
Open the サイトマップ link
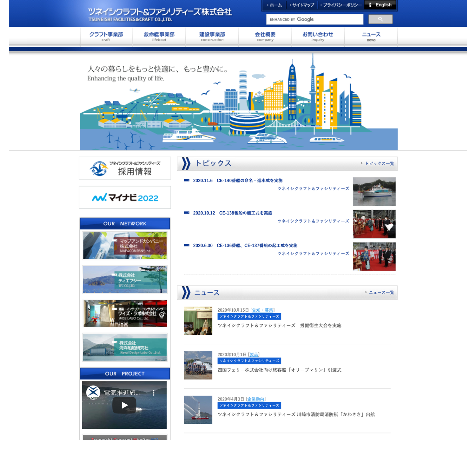tap(301, 5)
